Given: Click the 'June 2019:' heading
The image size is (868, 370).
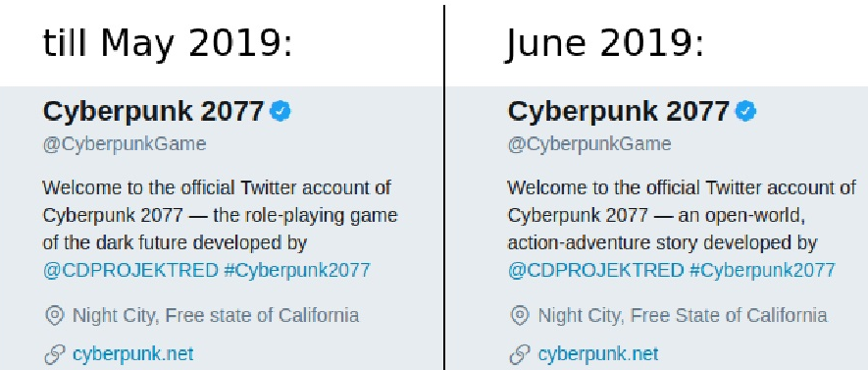Looking at the screenshot, I should click(x=605, y=43).
